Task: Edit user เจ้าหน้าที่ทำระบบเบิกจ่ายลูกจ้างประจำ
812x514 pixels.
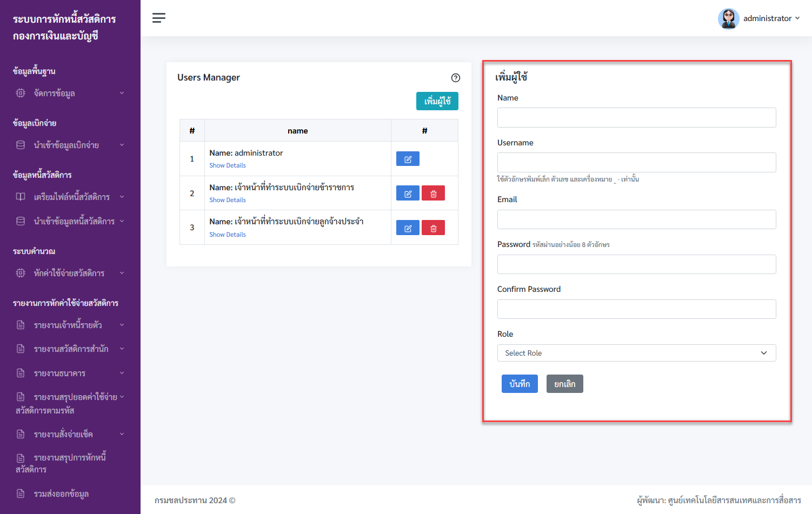Action: point(408,228)
